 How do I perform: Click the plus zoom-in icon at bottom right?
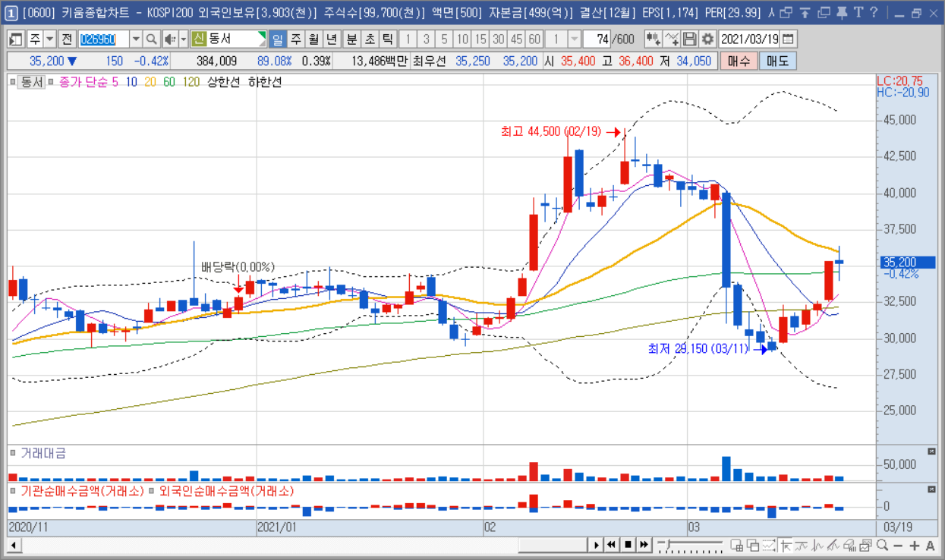[914, 545]
